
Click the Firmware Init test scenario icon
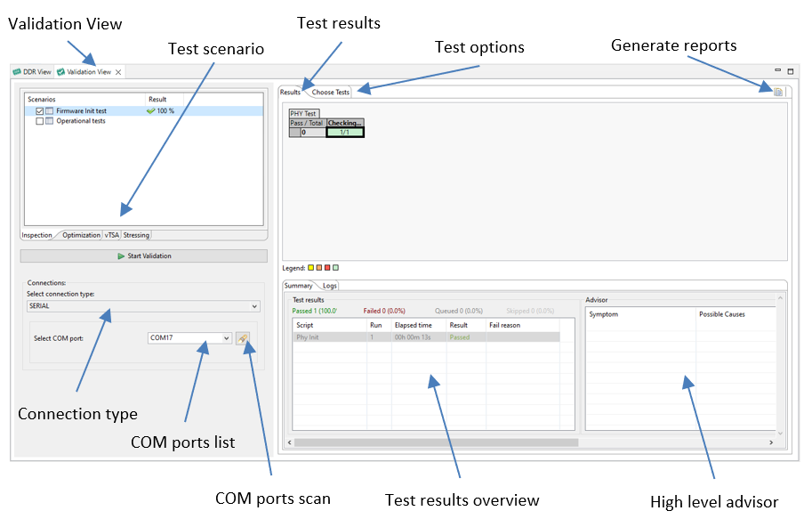pyautogui.click(x=50, y=111)
